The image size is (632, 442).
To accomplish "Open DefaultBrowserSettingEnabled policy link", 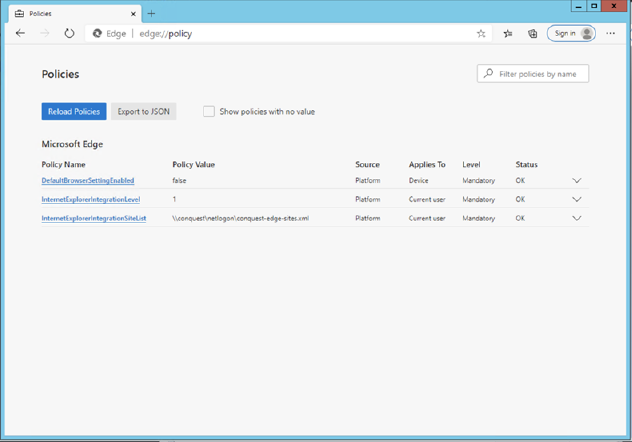I will [88, 181].
